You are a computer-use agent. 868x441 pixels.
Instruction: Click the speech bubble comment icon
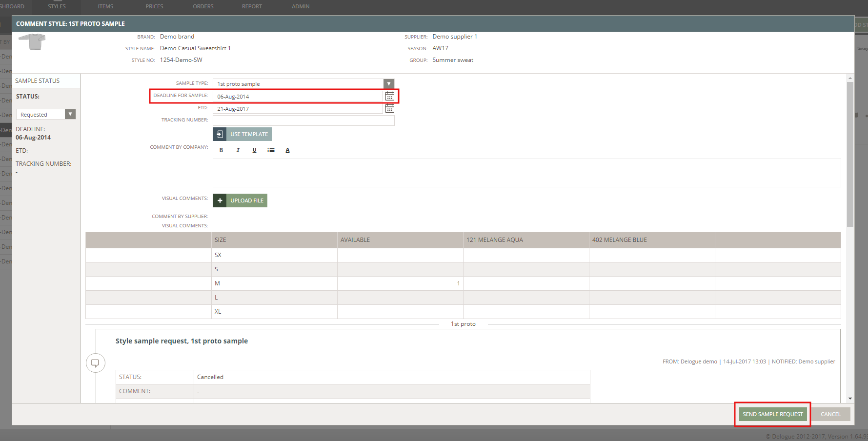[x=95, y=363]
